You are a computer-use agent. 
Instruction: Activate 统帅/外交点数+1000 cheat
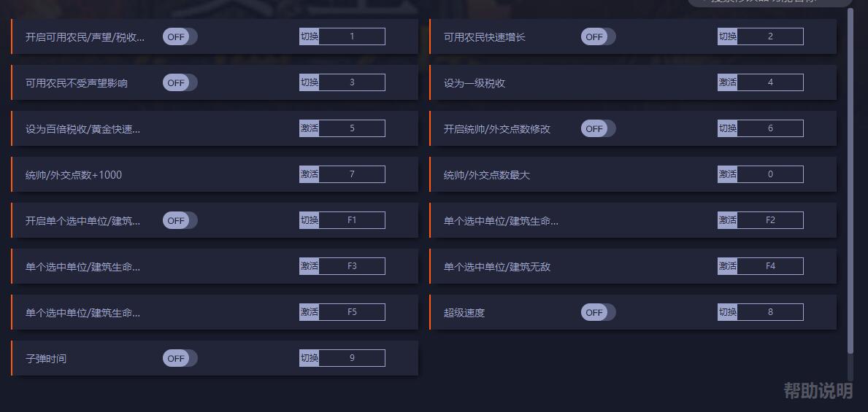coord(309,174)
